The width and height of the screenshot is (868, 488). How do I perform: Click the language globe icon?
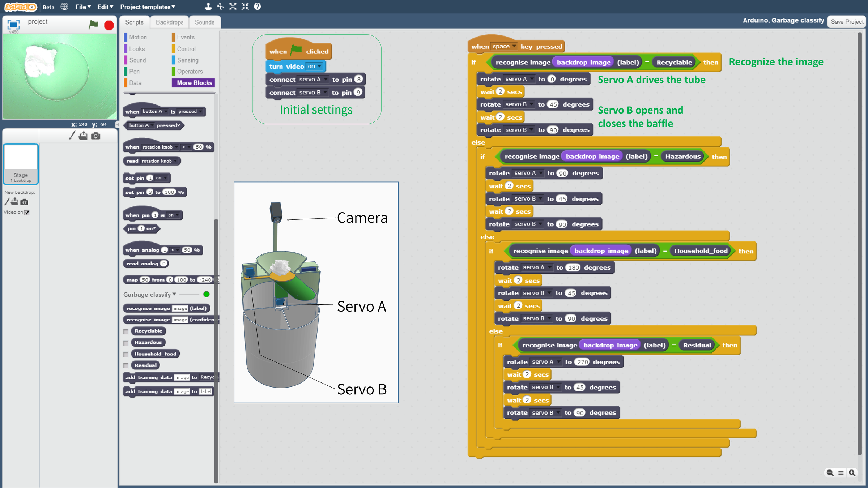click(x=64, y=6)
